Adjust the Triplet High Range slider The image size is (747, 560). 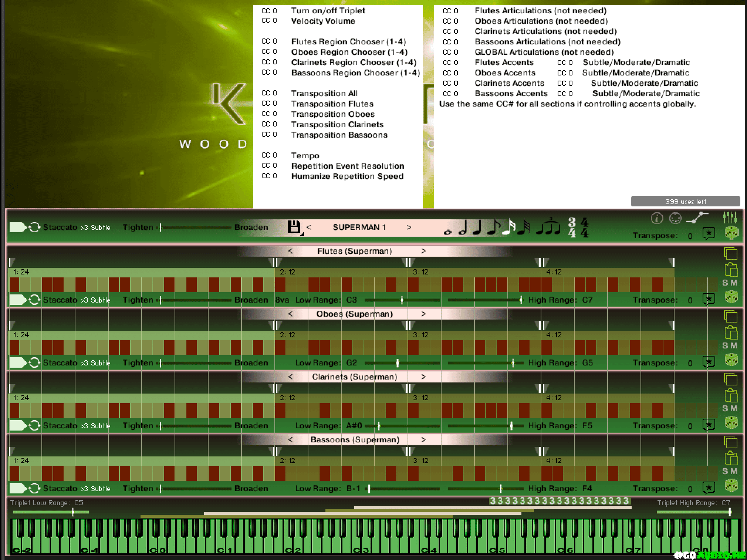730,512
